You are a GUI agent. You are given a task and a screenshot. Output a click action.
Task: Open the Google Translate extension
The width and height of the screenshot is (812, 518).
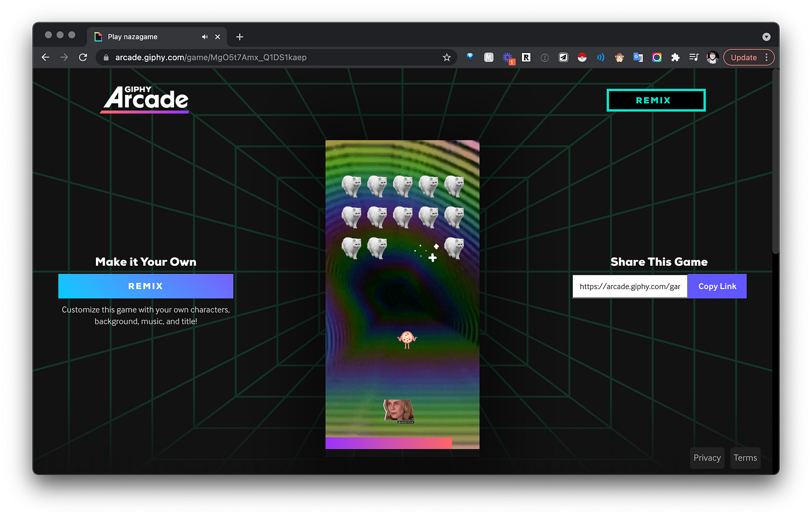coord(638,57)
